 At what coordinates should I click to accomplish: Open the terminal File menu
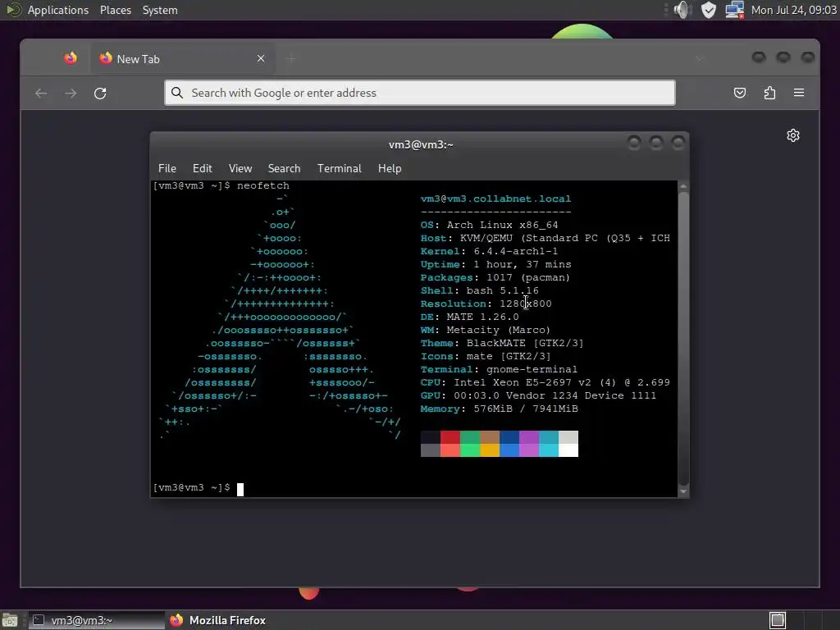pyautogui.click(x=167, y=168)
